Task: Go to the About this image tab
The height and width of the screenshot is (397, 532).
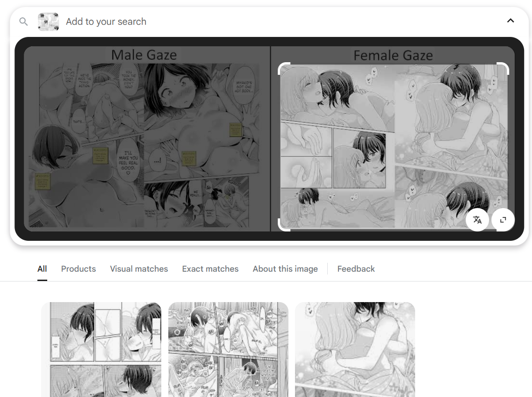Action: tap(285, 269)
